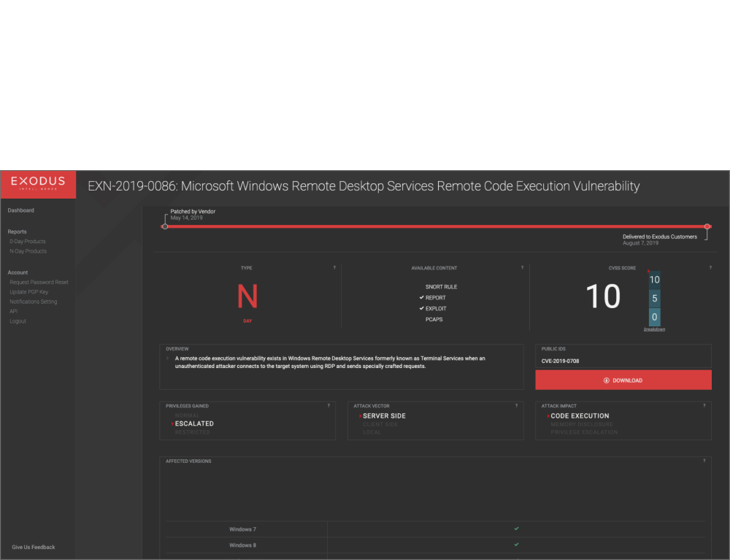Viewport: 730px width, 560px height.
Task: Open the CVSS score breakdown link
Action: click(654, 329)
